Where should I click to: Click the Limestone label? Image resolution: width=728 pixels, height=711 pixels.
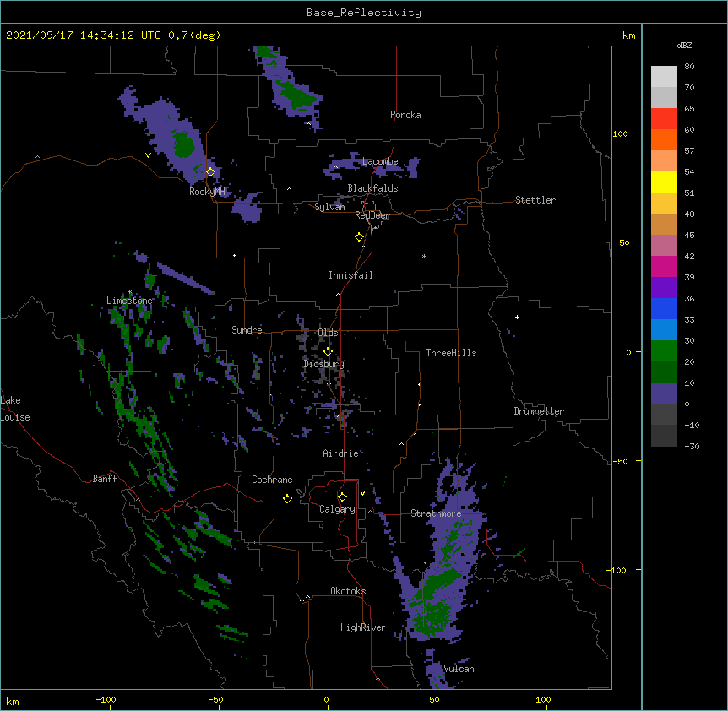[129, 301]
